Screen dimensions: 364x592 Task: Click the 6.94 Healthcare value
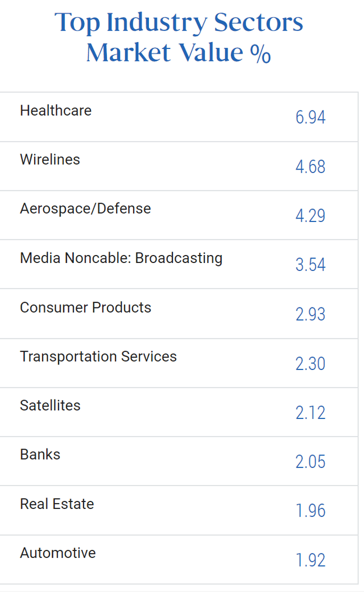coord(310,117)
